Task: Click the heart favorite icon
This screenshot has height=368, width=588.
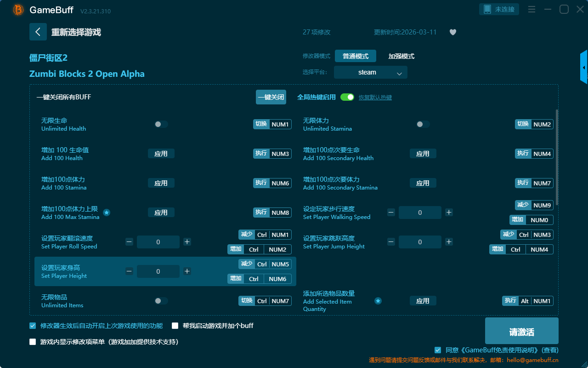Action: click(452, 32)
